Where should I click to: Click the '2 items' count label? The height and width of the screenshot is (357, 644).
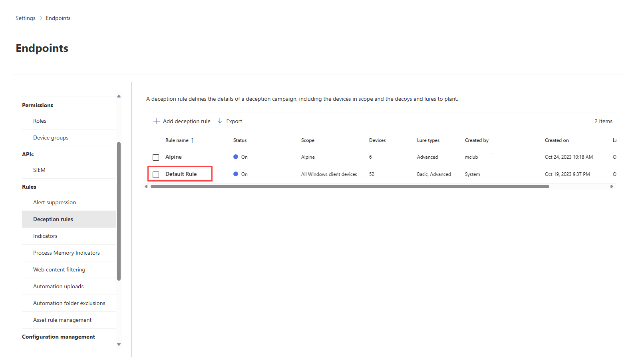click(x=603, y=121)
